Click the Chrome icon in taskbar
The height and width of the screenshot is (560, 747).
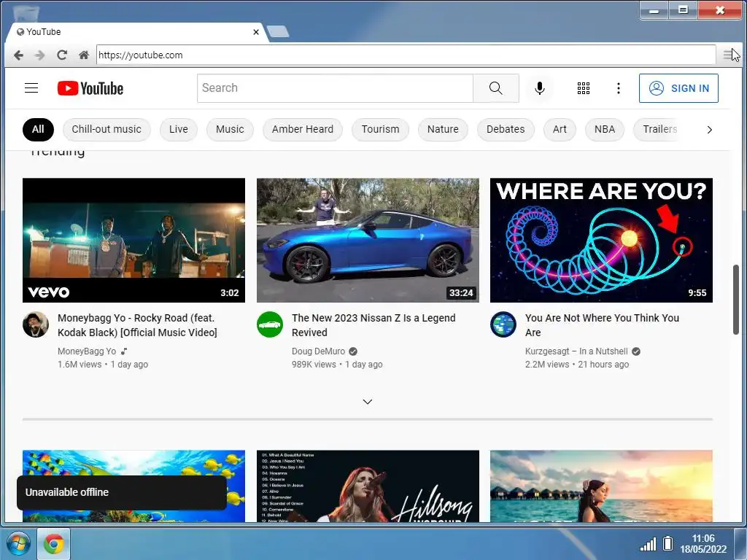tap(54, 544)
